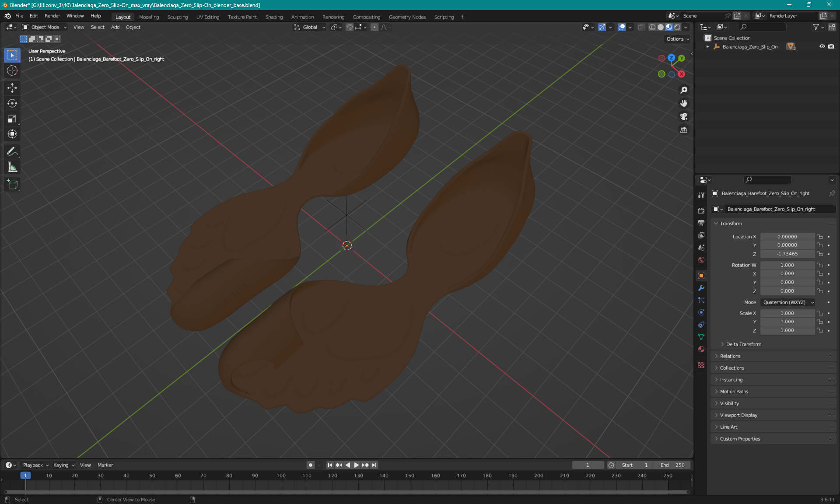Switch to UV Editing workspace tab

[x=207, y=17]
